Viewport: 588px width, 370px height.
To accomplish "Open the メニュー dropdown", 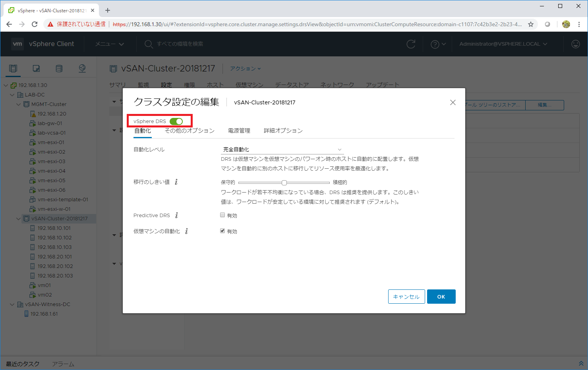I will click(x=110, y=44).
